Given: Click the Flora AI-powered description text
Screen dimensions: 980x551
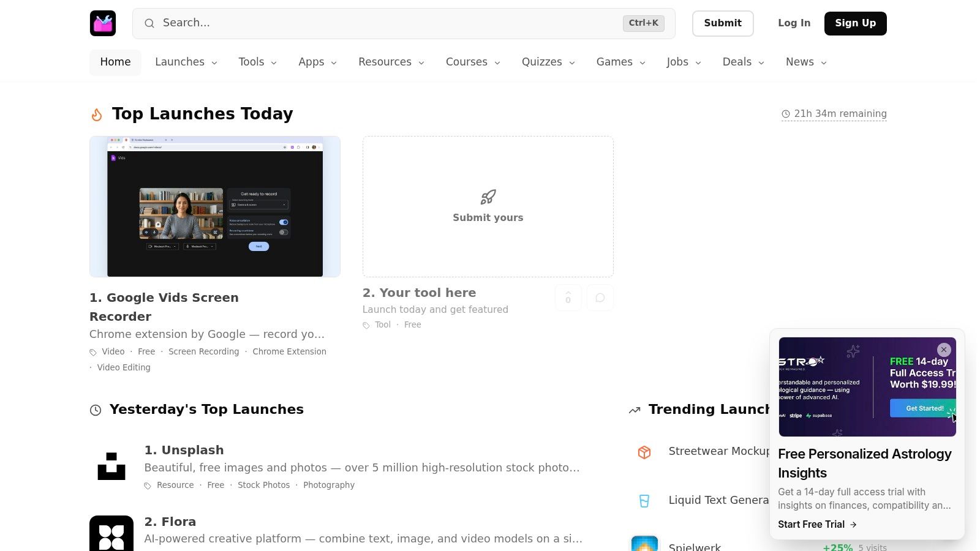Looking at the screenshot, I should click(x=363, y=539).
